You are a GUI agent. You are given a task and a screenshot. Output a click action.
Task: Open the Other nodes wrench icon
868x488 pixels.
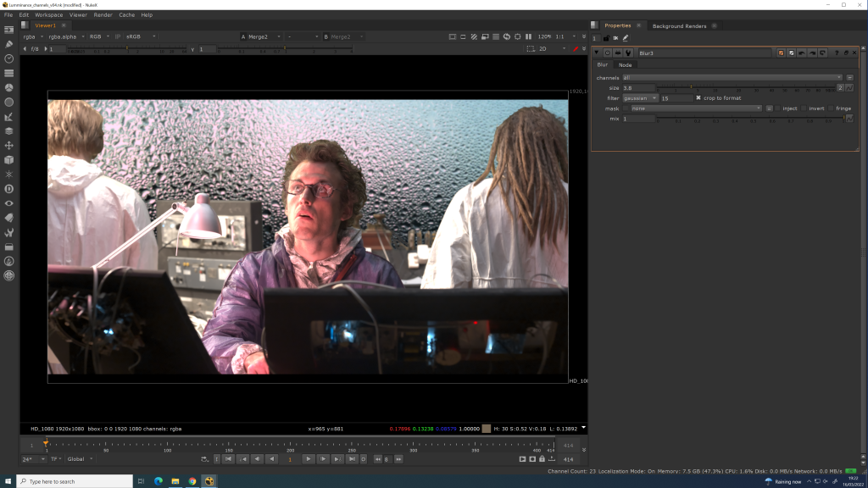(8, 232)
